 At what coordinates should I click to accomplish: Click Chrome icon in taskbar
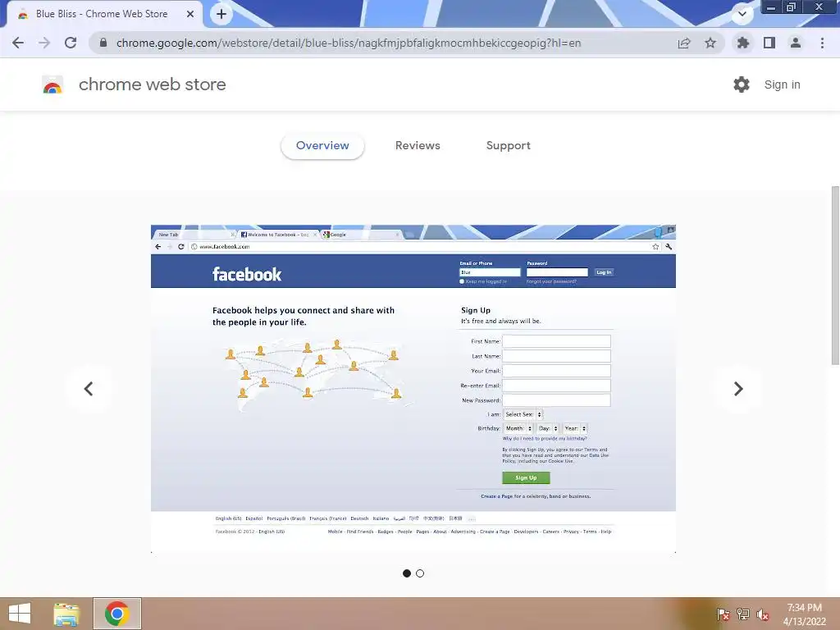(116, 614)
